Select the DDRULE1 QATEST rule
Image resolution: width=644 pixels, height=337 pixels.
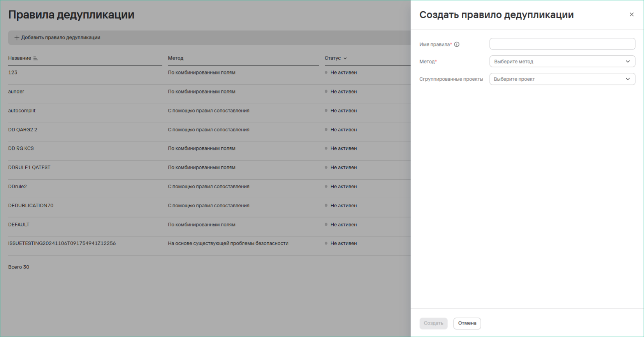click(29, 168)
